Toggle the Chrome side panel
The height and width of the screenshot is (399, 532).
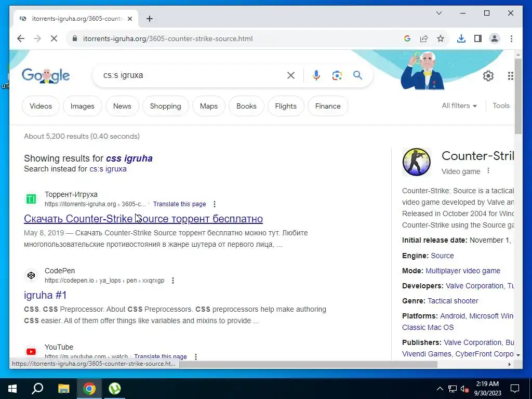pyautogui.click(x=478, y=38)
